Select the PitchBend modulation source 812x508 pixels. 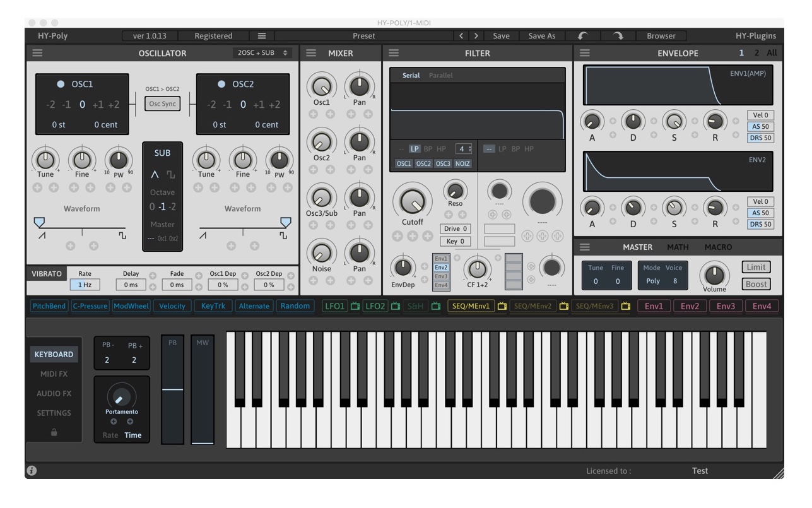click(x=49, y=306)
